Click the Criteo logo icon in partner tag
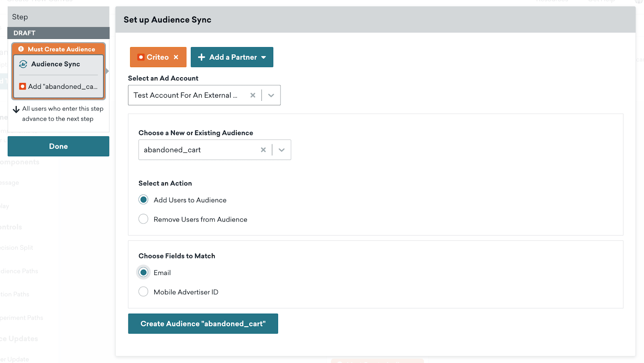The height and width of the screenshot is (363, 644). [x=141, y=57]
